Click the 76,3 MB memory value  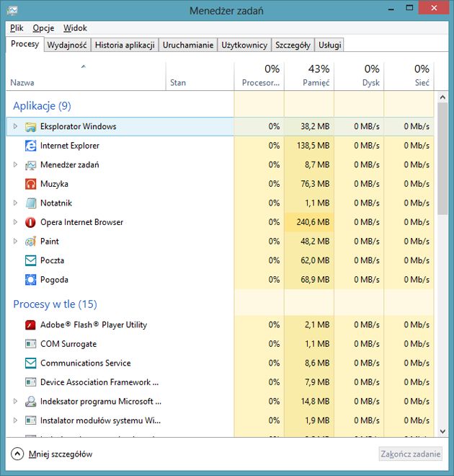tap(315, 184)
